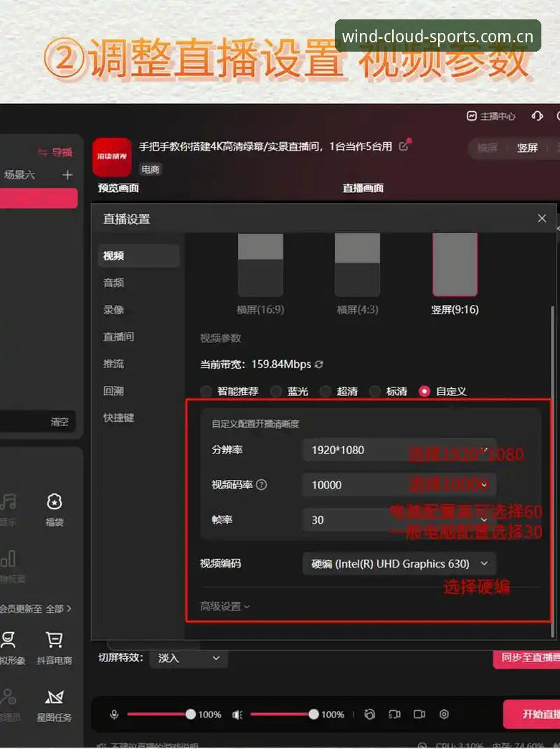The width and height of the screenshot is (560, 749).
Task: Select the 自定义 quality option
Action: (442, 391)
